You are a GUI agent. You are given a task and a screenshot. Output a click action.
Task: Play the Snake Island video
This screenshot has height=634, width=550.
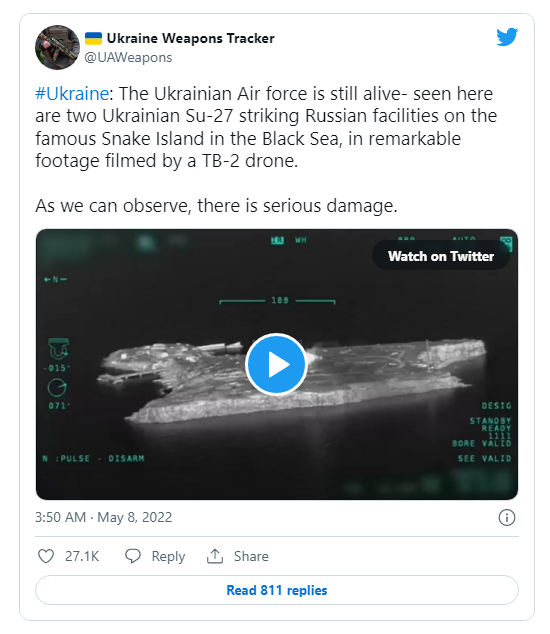[x=277, y=364]
